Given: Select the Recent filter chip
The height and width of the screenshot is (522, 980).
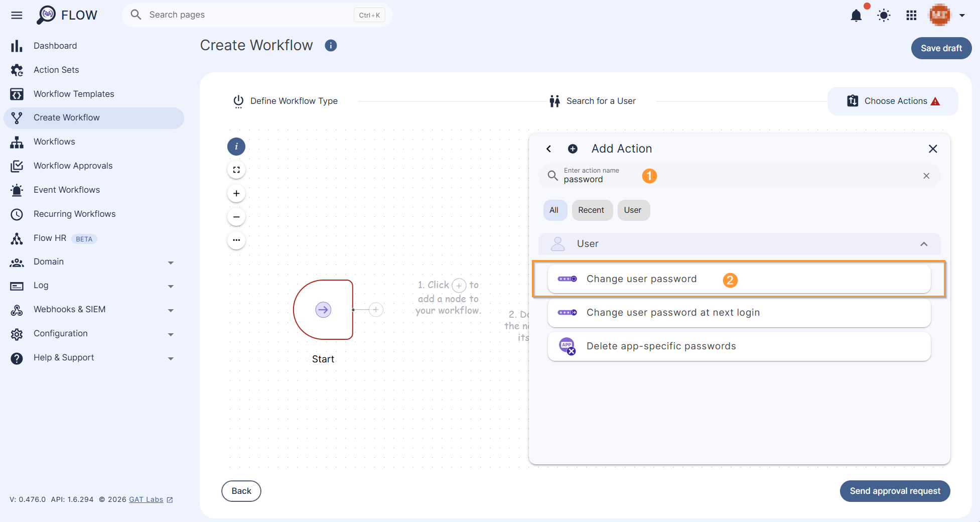Looking at the screenshot, I should click(592, 210).
